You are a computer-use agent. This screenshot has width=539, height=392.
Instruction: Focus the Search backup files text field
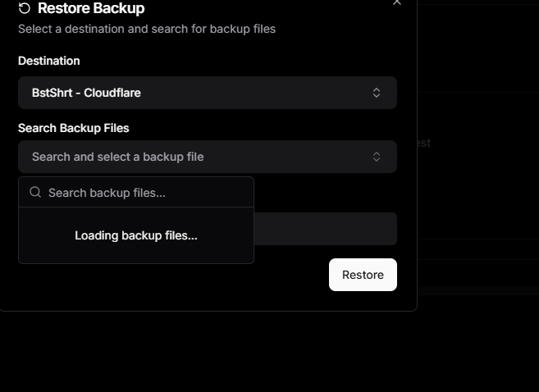click(144, 193)
